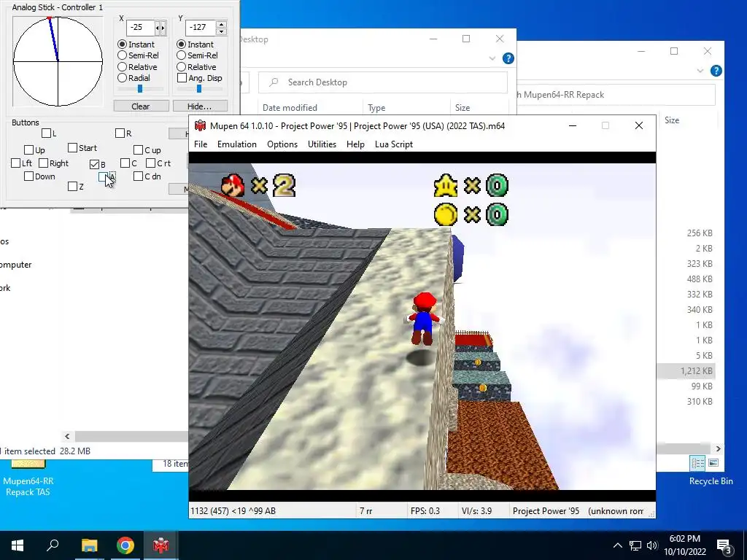Click the X value input field
747x560 pixels.
pyautogui.click(x=141, y=28)
